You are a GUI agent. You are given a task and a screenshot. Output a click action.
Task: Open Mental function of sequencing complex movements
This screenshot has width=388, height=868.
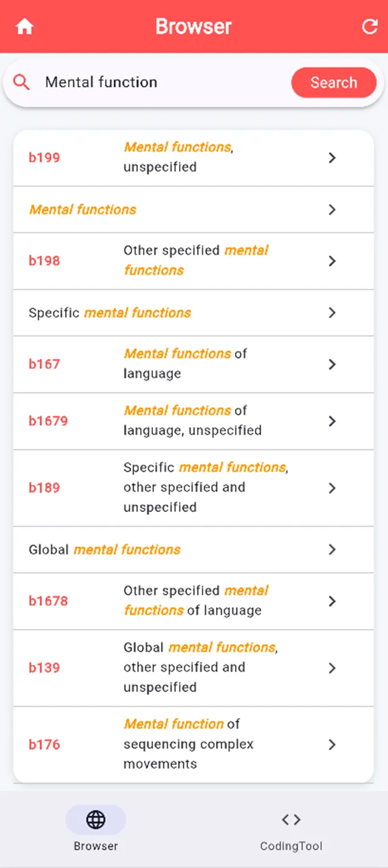click(188, 744)
